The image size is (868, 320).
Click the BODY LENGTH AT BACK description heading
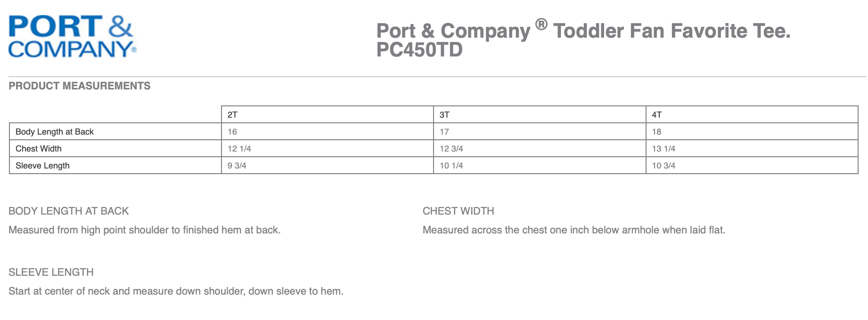69,211
